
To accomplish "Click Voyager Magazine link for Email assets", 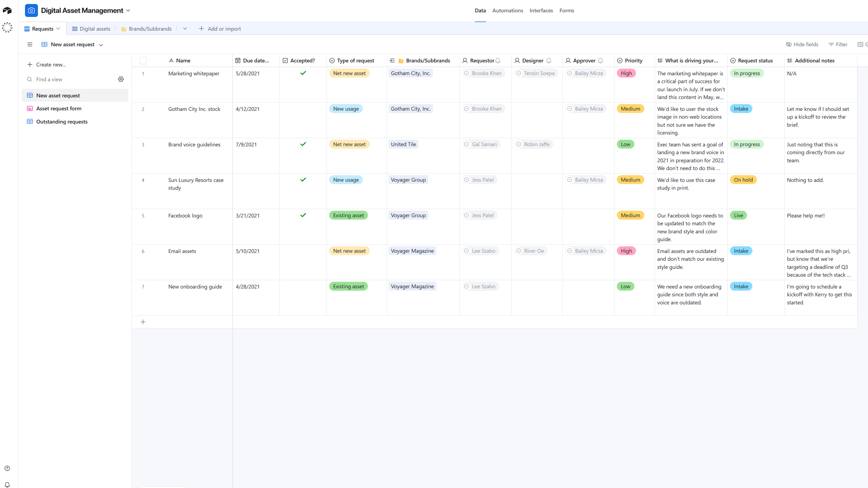I will (412, 251).
